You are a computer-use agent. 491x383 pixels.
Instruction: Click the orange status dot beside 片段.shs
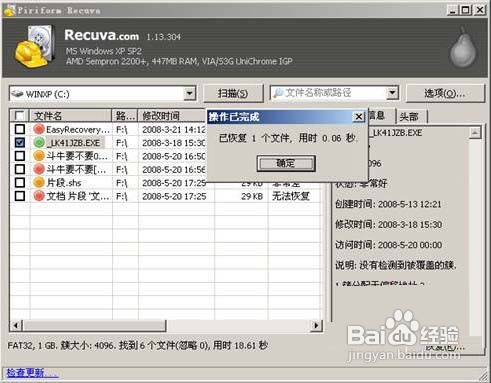(39, 182)
